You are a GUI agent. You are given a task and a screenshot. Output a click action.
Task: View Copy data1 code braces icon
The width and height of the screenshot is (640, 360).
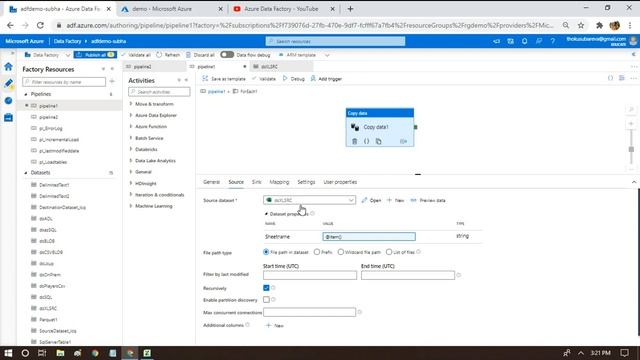click(366, 141)
